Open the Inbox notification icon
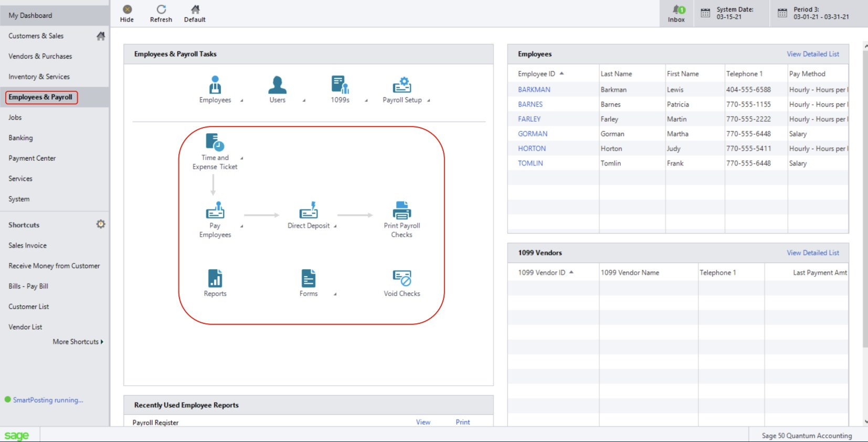 point(678,9)
